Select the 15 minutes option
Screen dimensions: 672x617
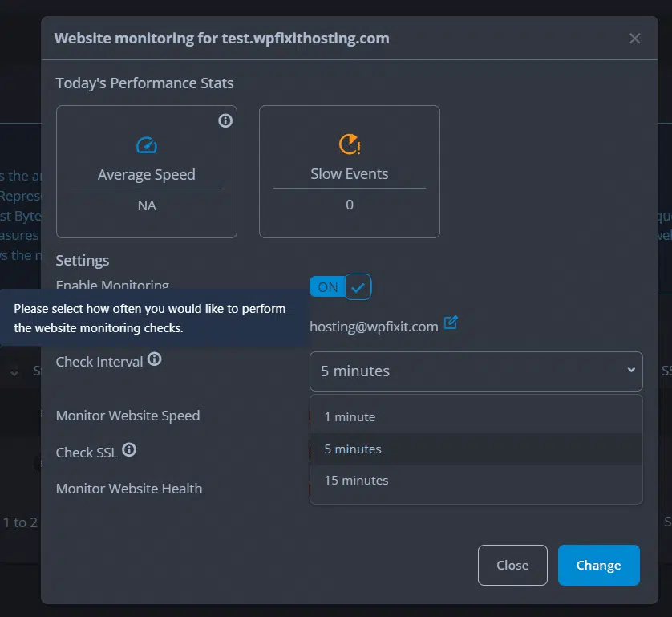[x=476, y=481]
